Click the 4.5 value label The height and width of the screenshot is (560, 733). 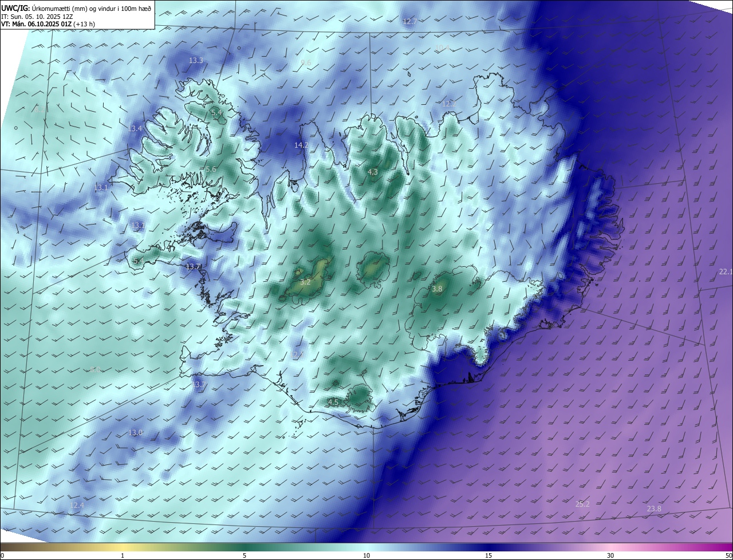pyautogui.click(x=333, y=403)
